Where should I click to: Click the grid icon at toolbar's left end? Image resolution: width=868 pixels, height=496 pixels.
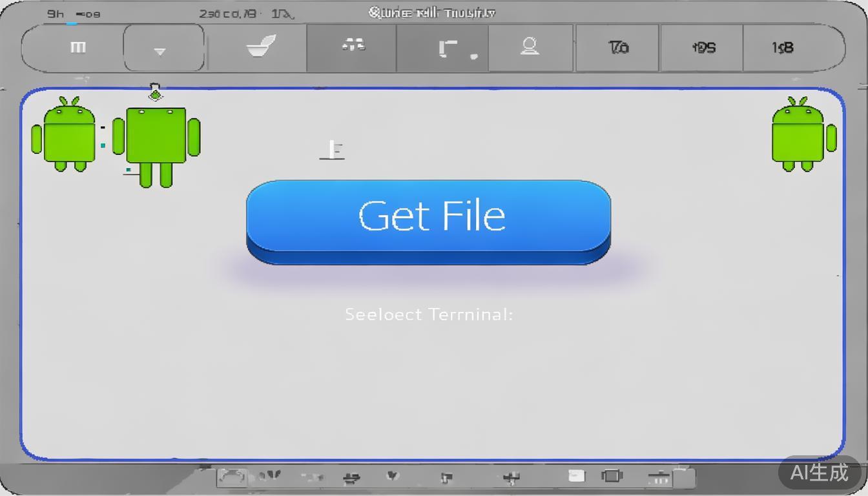pos(77,47)
